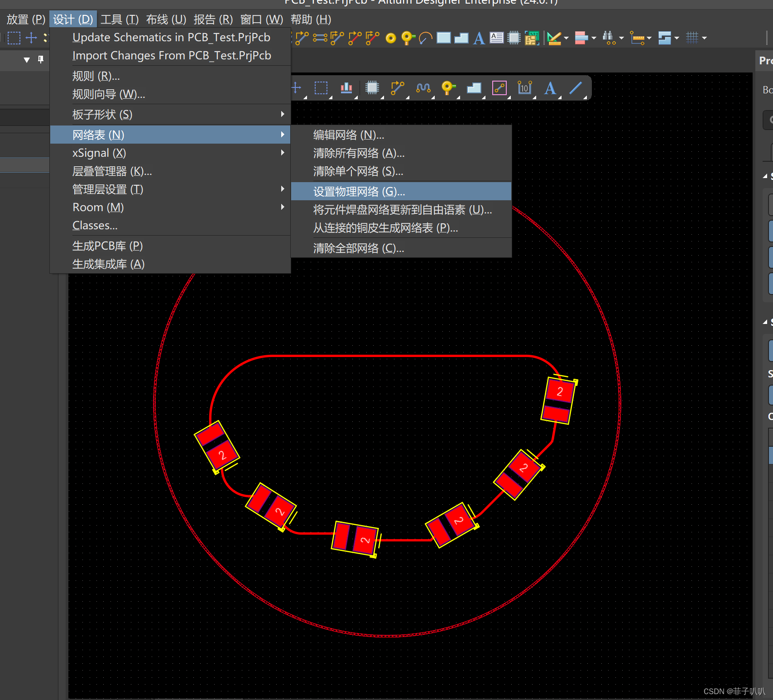Click the dashed selection rectangle in Active Bar
The width and height of the screenshot is (773, 700).
(321, 88)
